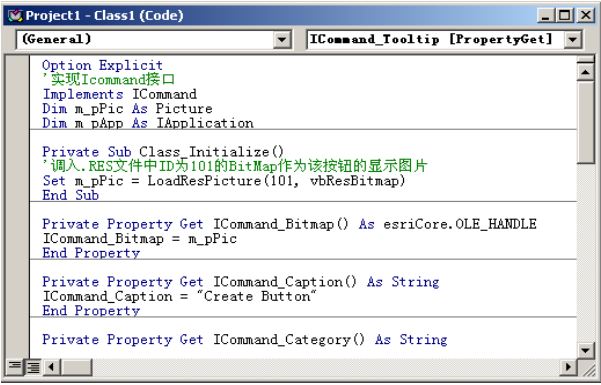
Task: Click the vertical scrollbar thumb
Action: 585,122
